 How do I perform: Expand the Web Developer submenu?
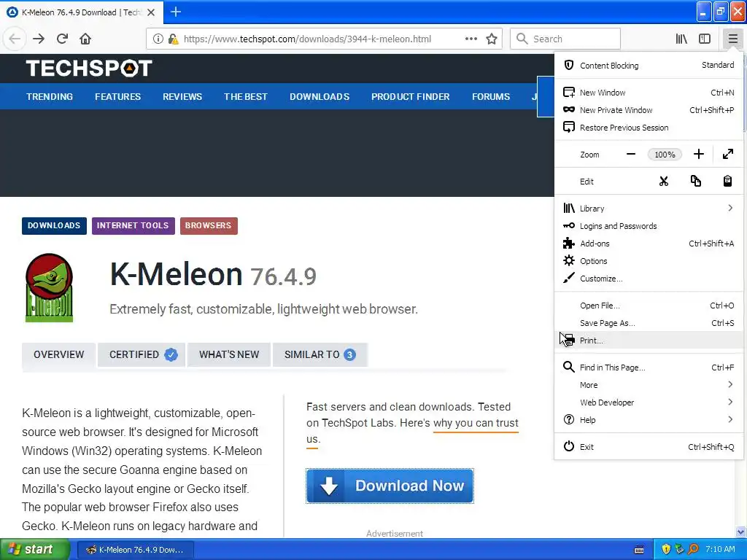click(649, 402)
